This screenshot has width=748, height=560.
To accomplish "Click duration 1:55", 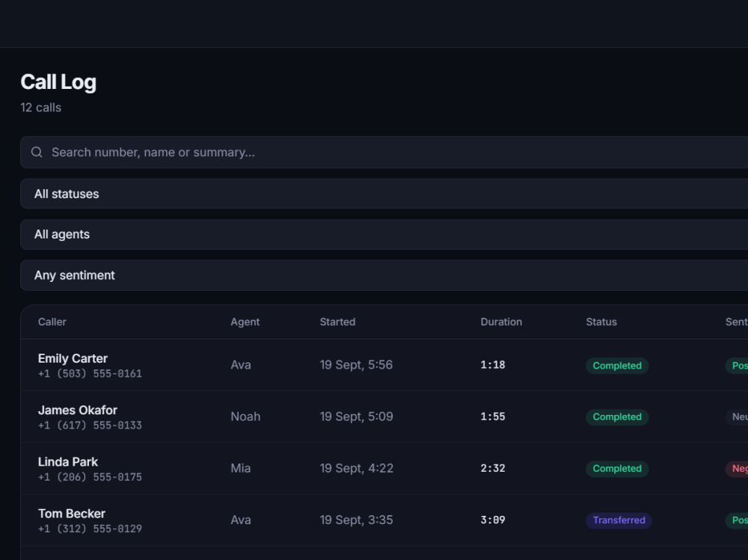I will 493,416.
